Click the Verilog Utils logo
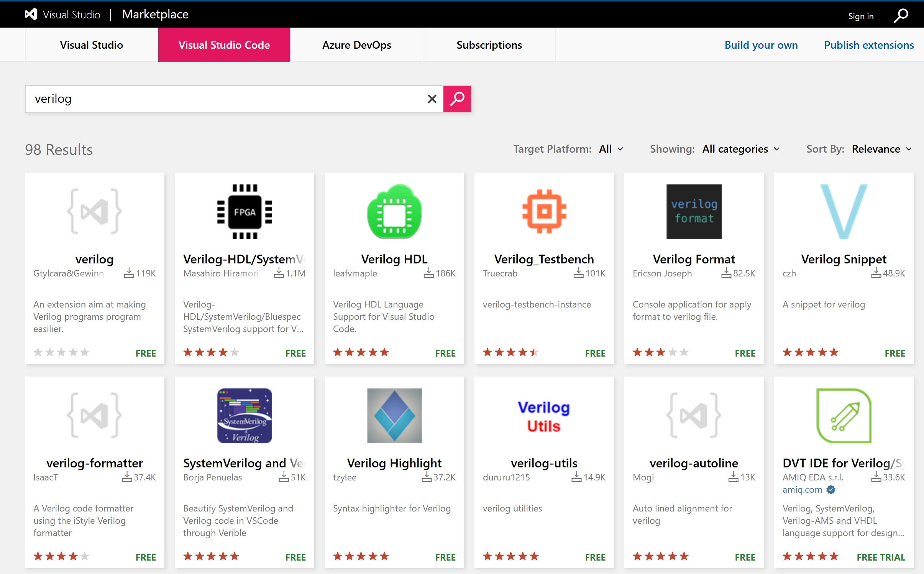The image size is (924, 574). [543, 416]
